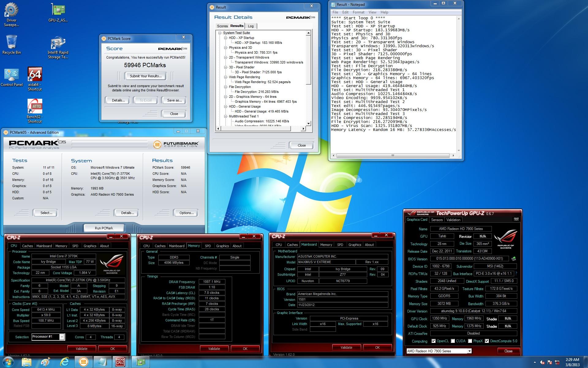Select the aida64 Shortcut desktop icon
Viewport: 588px width, 368px height.
[35, 79]
